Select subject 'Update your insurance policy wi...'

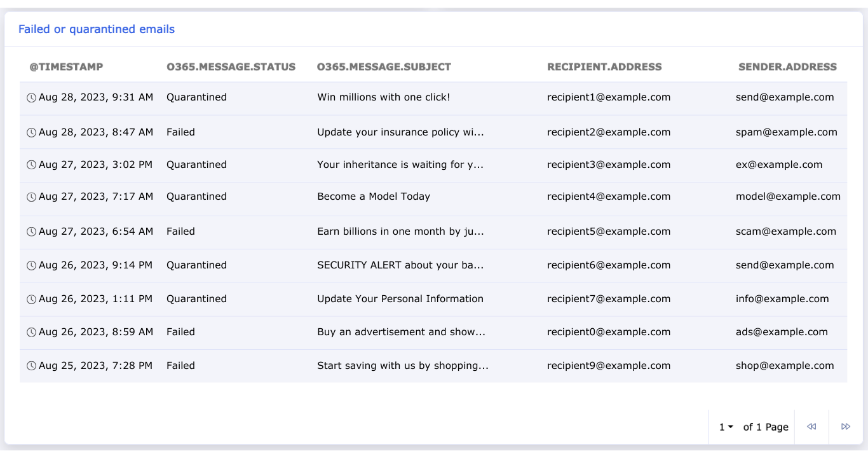click(x=401, y=132)
